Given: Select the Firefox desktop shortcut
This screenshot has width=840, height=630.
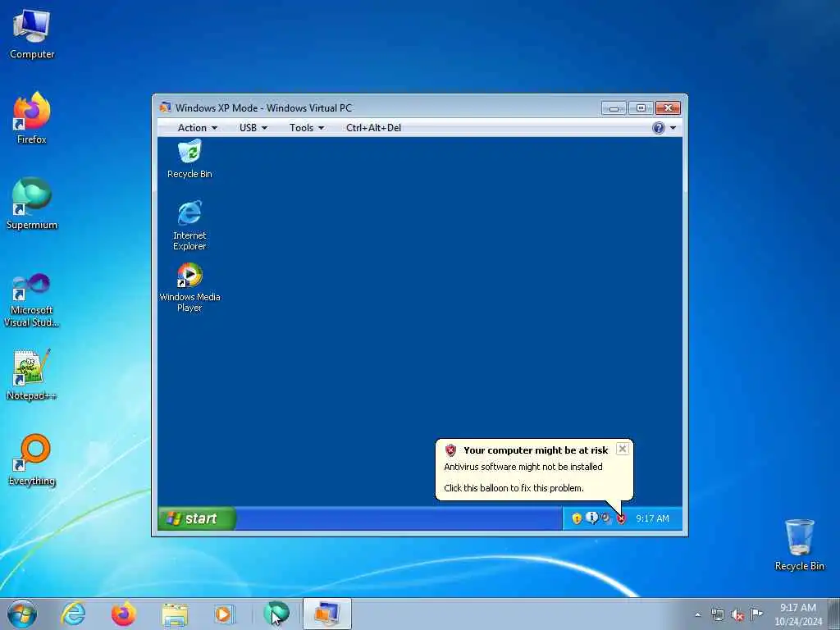Looking at the screenshot, I should 32,118.
